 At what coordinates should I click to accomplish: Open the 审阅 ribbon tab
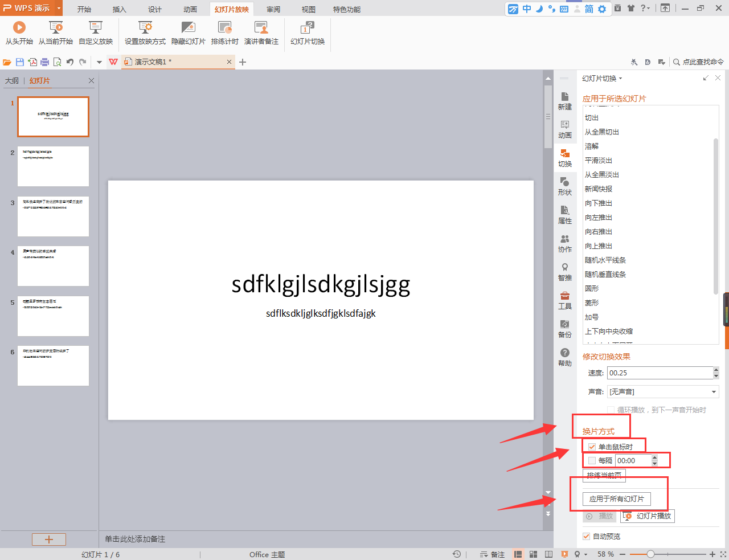coord(273,9)
